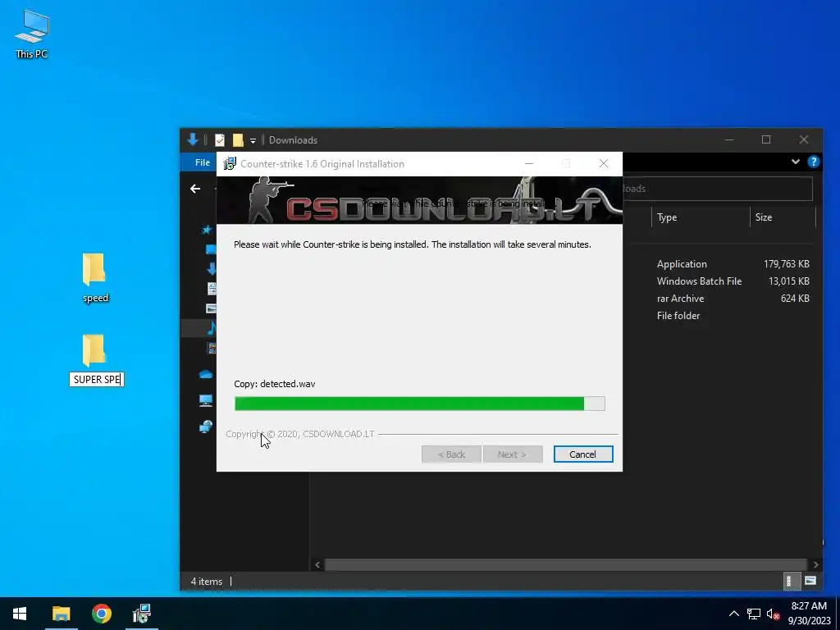Screen dimensions: 840x630
Task: Click the disabled Next button in installer
Action: point(512,454)
